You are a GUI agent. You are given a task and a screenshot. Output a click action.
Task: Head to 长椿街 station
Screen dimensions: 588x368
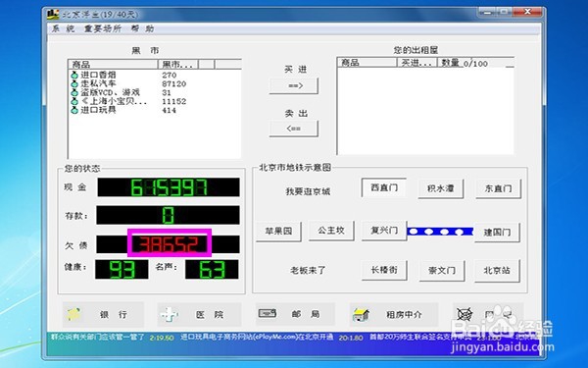pyautogui.click(x=384, y=271)
